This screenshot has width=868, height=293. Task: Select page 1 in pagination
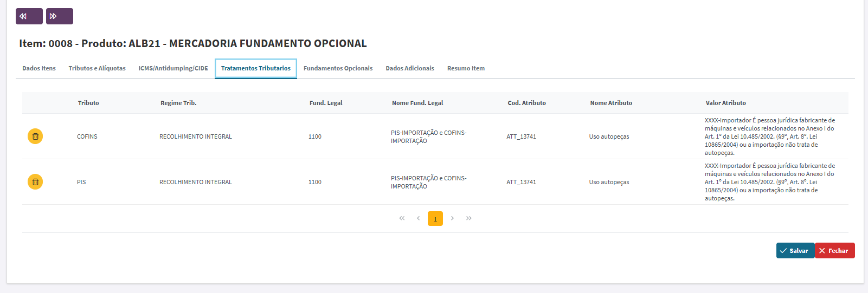pyautogui.click(x=435, y=218)
